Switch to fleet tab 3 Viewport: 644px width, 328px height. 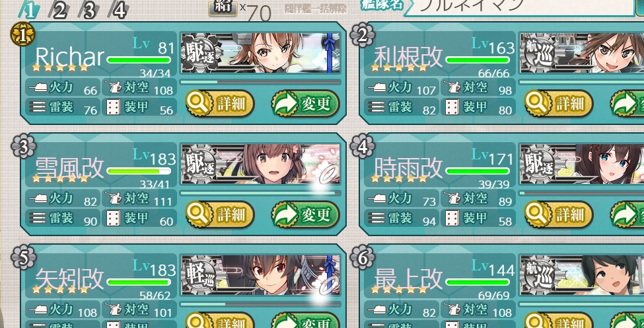[89, 11]
